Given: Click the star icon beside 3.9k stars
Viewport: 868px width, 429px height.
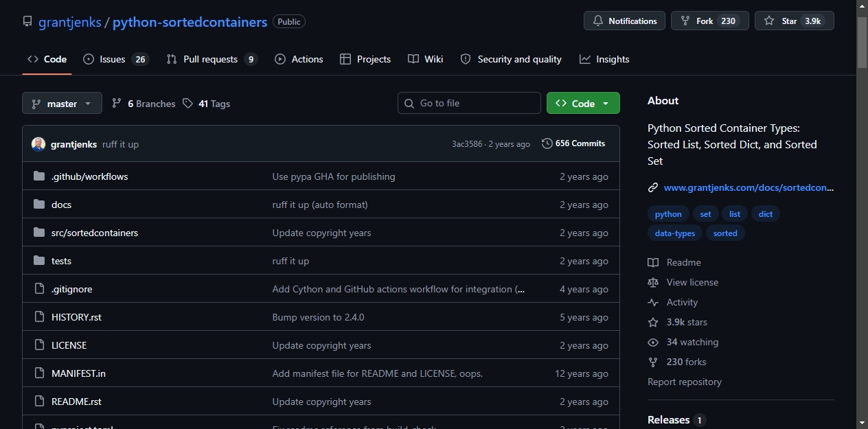Looking at the screenshot, I should tap(653, 322).
